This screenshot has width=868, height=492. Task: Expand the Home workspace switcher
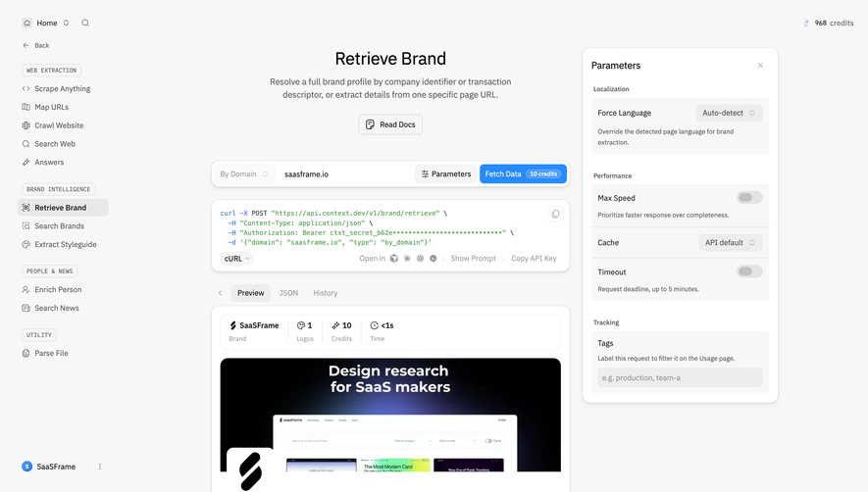point(66,23)
